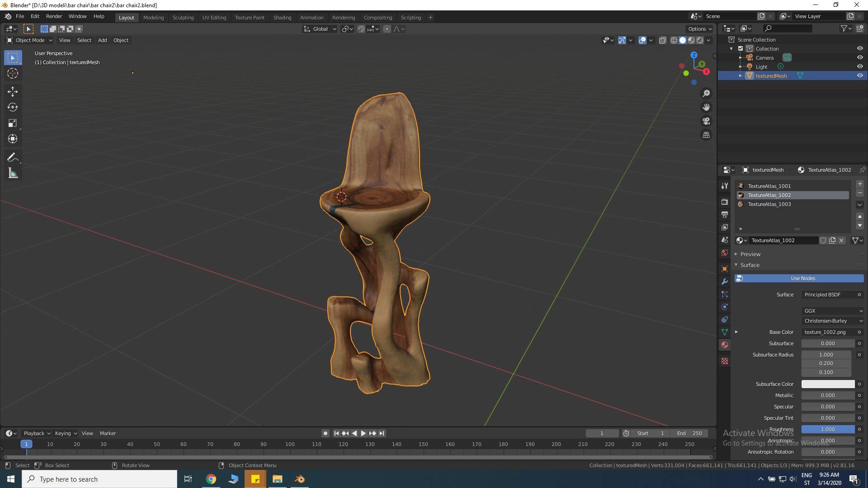Select the TextureAtlas_1003 material slot

[x=769, y=204]
